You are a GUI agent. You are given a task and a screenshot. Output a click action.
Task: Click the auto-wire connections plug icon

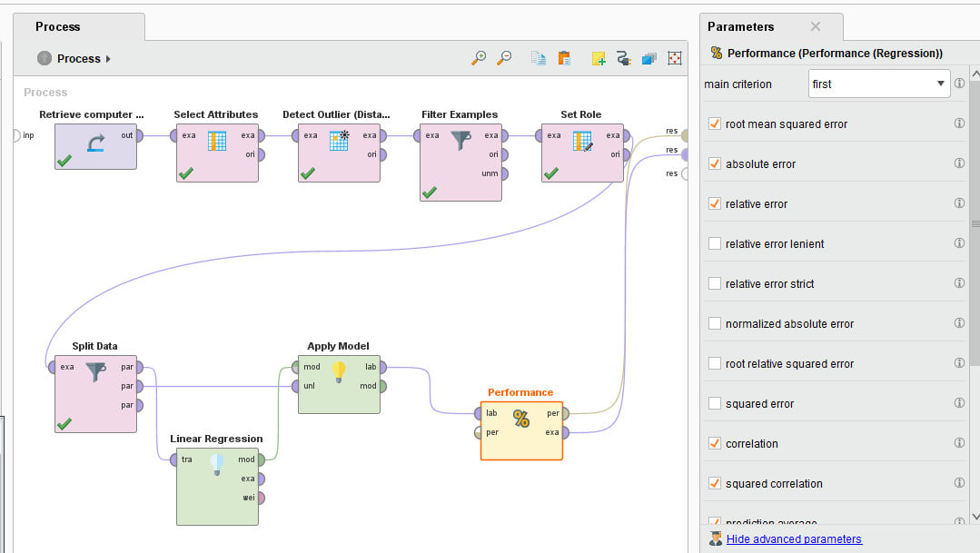[623, 58]
